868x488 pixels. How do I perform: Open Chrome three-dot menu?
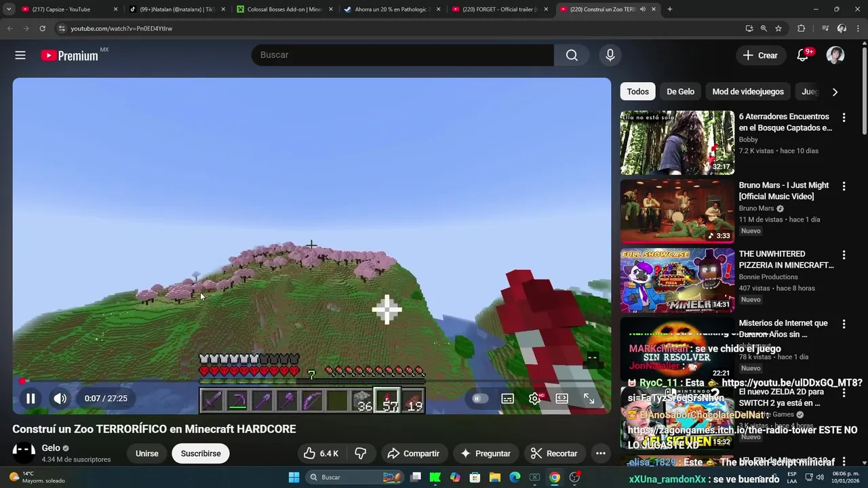[x=859, y=28]
